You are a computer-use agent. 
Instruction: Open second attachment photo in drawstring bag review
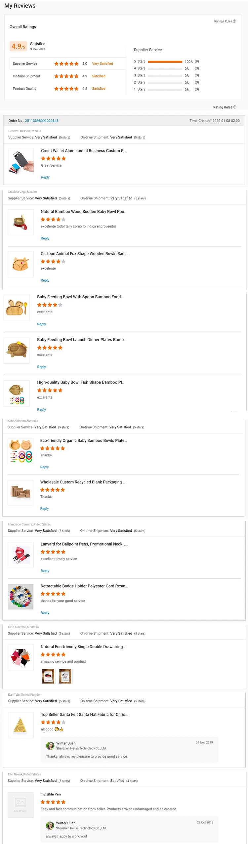(x=65, y=676)
